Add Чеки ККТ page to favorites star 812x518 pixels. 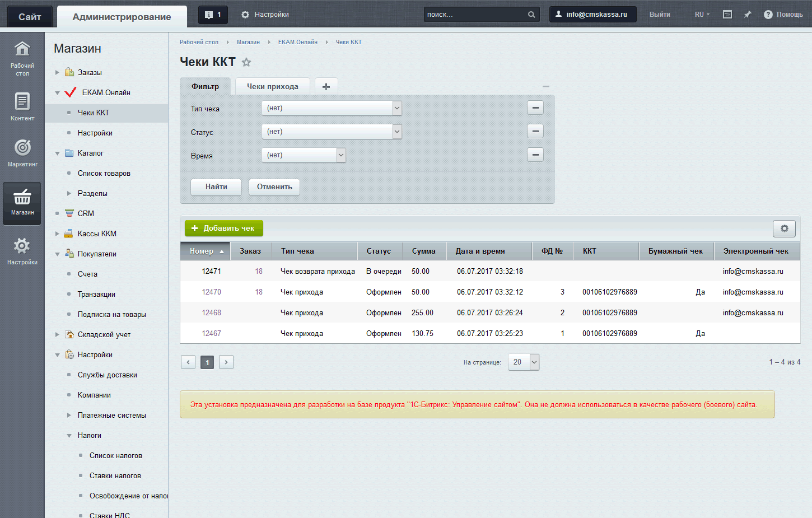[246, 62]
